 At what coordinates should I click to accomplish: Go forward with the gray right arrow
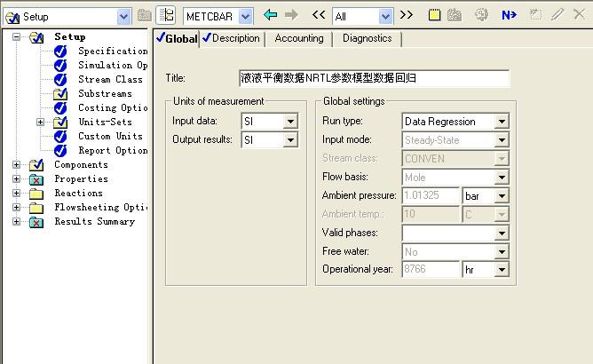coord(291,15)
